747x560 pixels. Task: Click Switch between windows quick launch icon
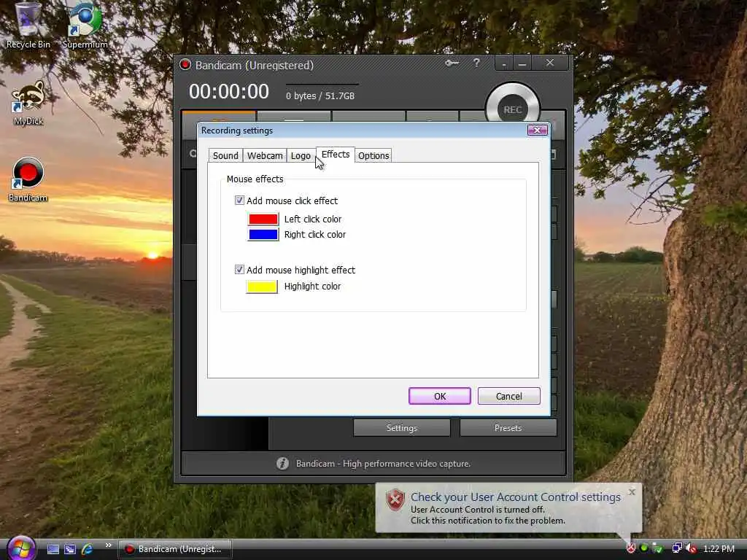click(x=70, y=549)
